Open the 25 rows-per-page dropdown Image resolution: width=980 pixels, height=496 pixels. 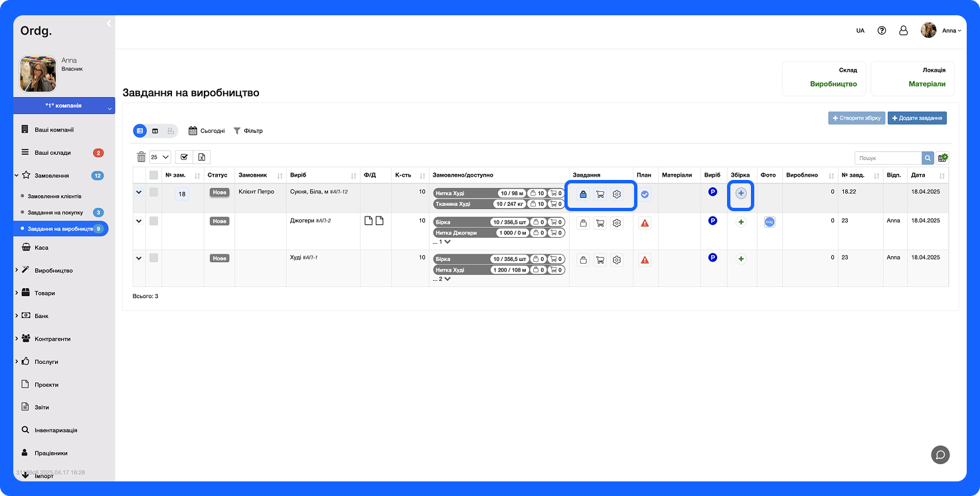pos(160,157)
